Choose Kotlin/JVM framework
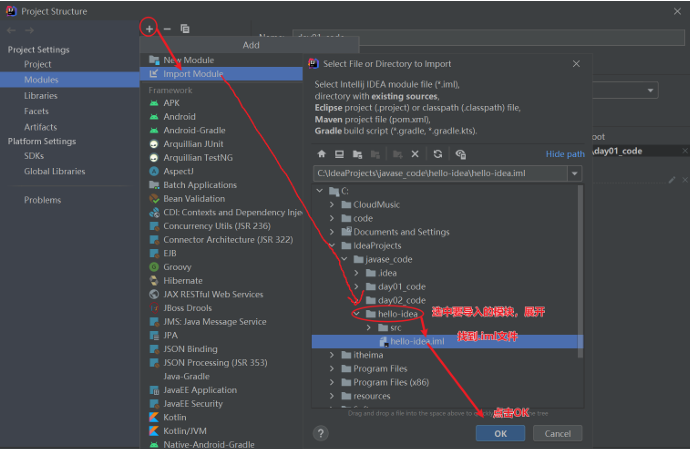 point(185,431)
